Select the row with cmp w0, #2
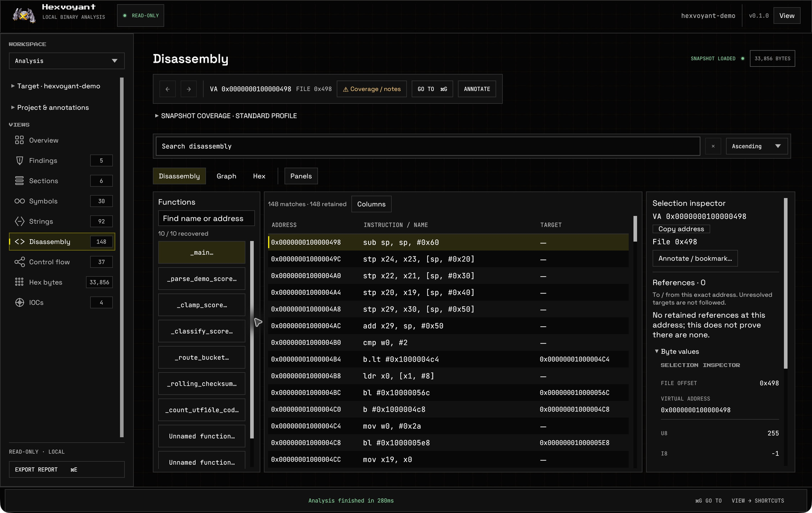 (x=448, y=343)
